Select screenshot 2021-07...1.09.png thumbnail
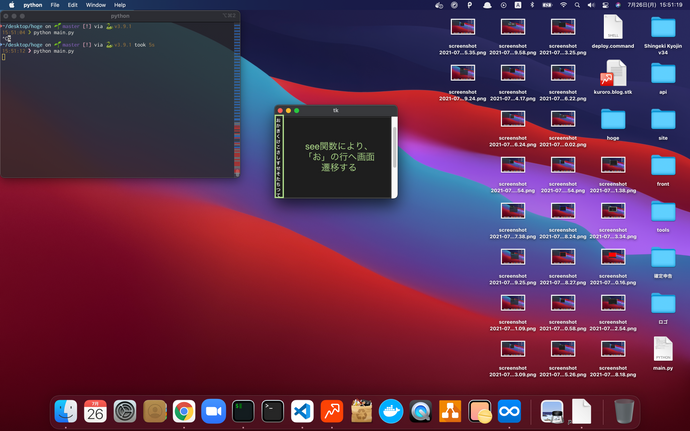This screenshot has height=431, width=690. [x=513, y=303]
